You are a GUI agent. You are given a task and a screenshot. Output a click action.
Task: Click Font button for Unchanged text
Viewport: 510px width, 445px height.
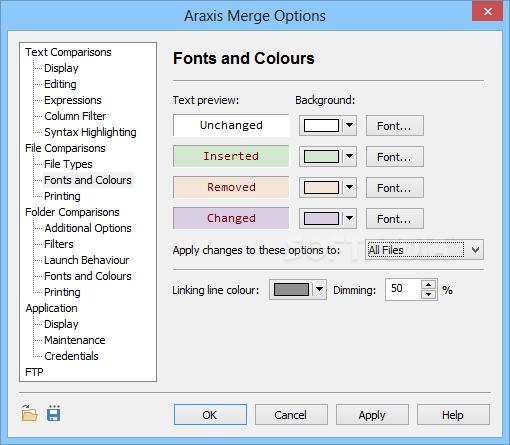(395, 126)
